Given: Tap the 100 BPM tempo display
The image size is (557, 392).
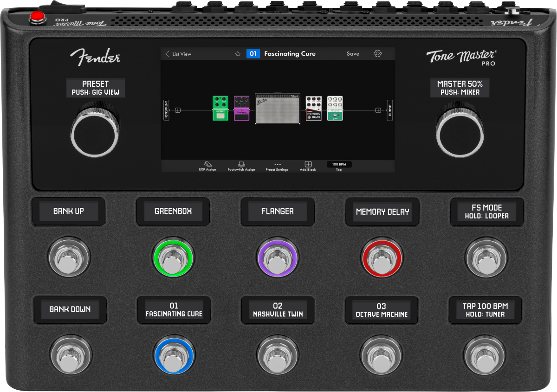Looking at the screenshot, I should [x=339, y=164].
